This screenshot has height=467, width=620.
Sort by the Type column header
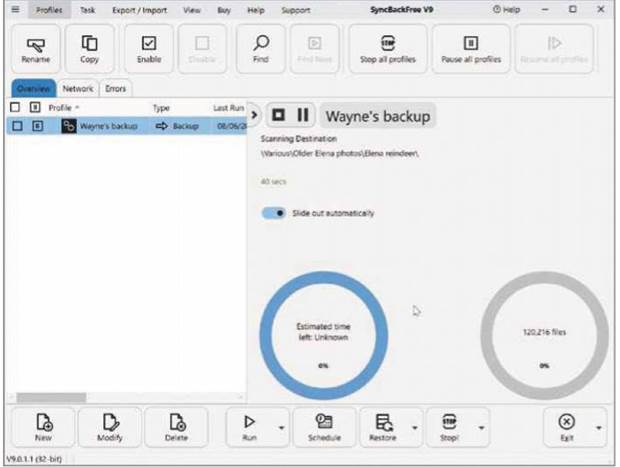[161, 108]
